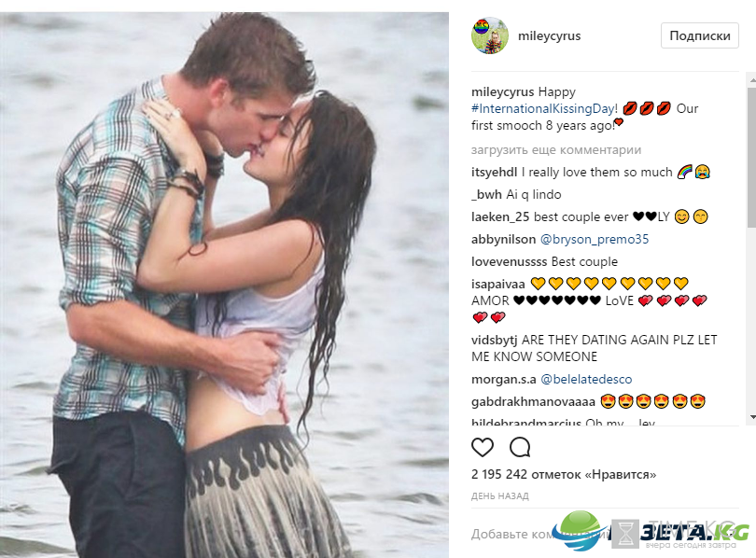
Task: Click the comments scrollbar thumb
Action: click(751, 157)
